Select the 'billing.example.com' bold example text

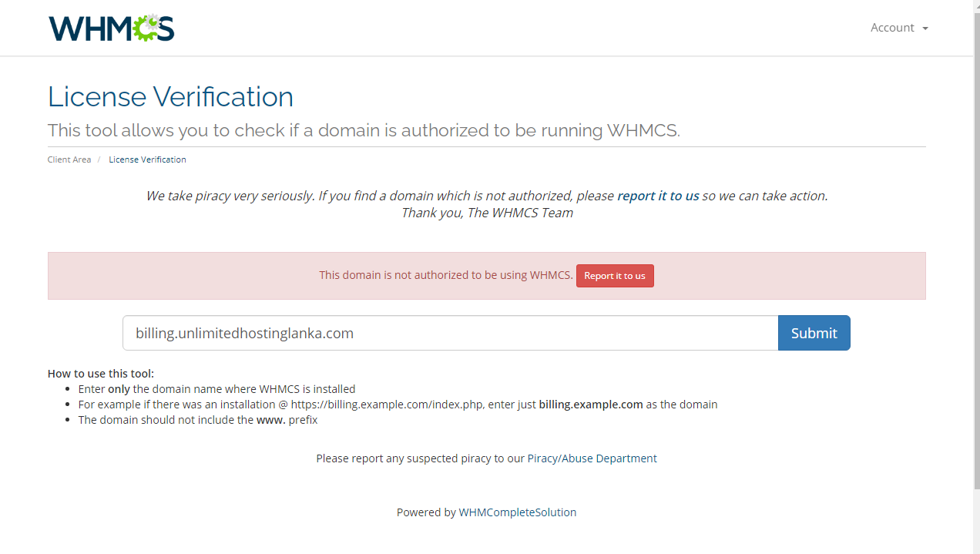pyautogui.click(x=591, y=405)
